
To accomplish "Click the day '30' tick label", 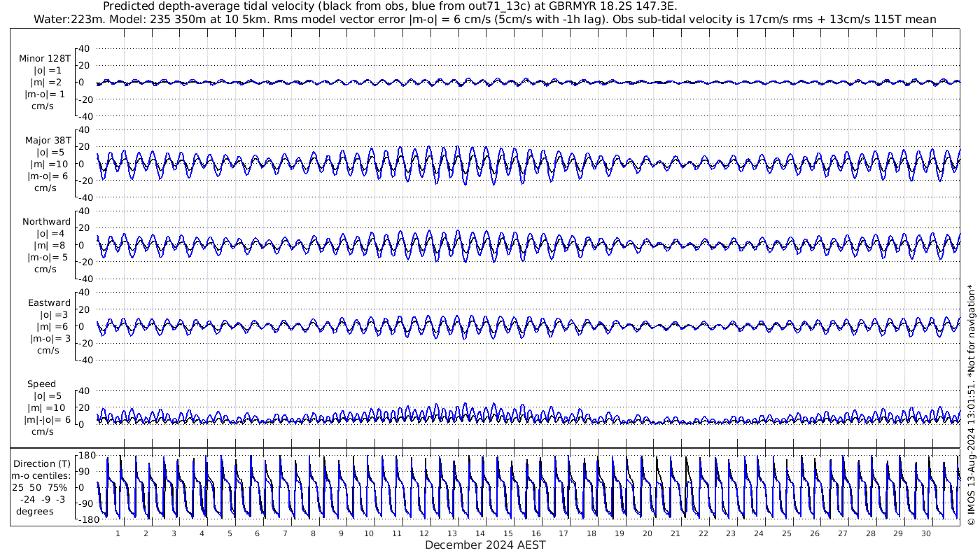I will 926,533.
